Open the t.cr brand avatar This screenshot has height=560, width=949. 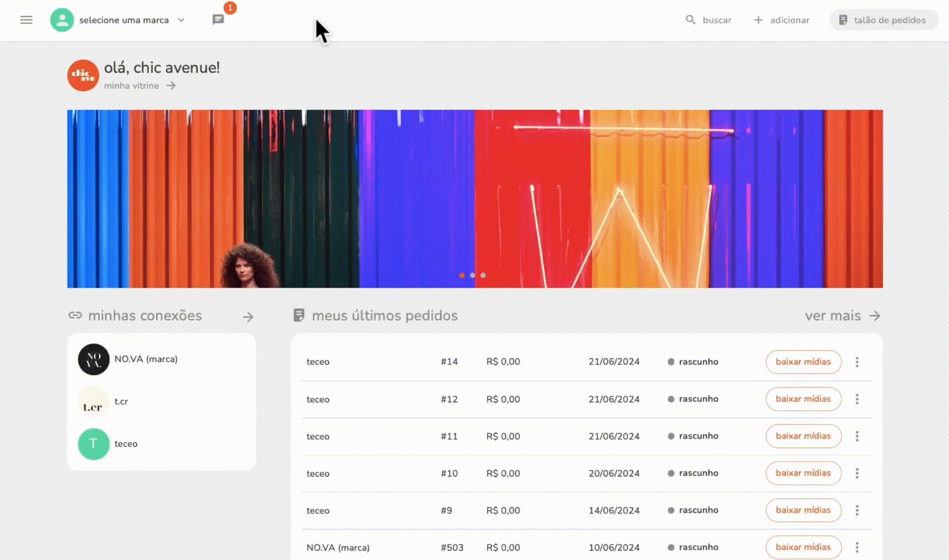click(93, 402)
